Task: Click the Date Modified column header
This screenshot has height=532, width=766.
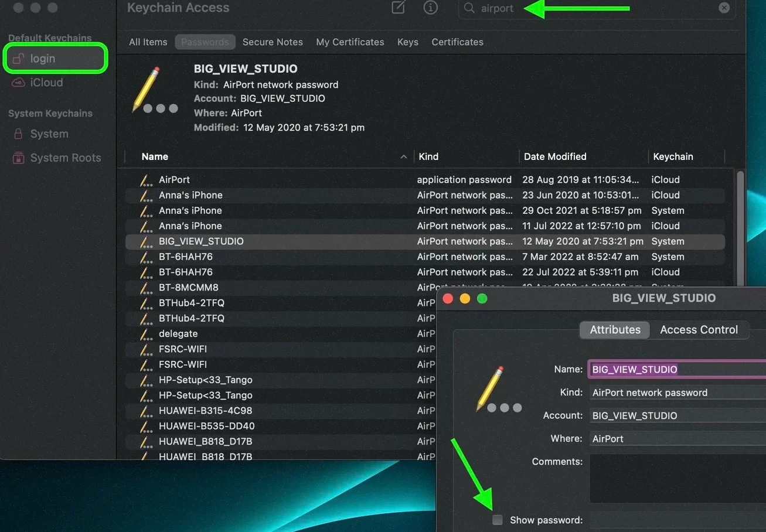Action: pos(555,156)
